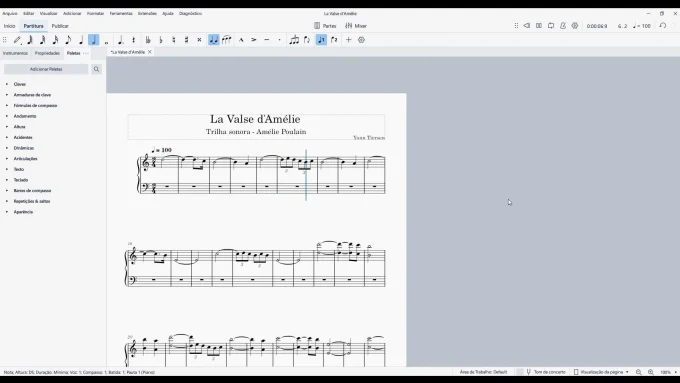This screenshot has width=680, height=383.
Task: Open Propriedades panel tab
Action: click(x=47, y=53)
